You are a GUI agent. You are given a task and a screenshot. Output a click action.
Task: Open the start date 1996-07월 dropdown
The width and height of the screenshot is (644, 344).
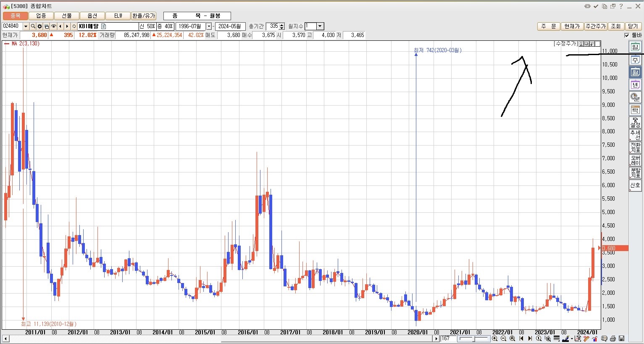point(209,26)
